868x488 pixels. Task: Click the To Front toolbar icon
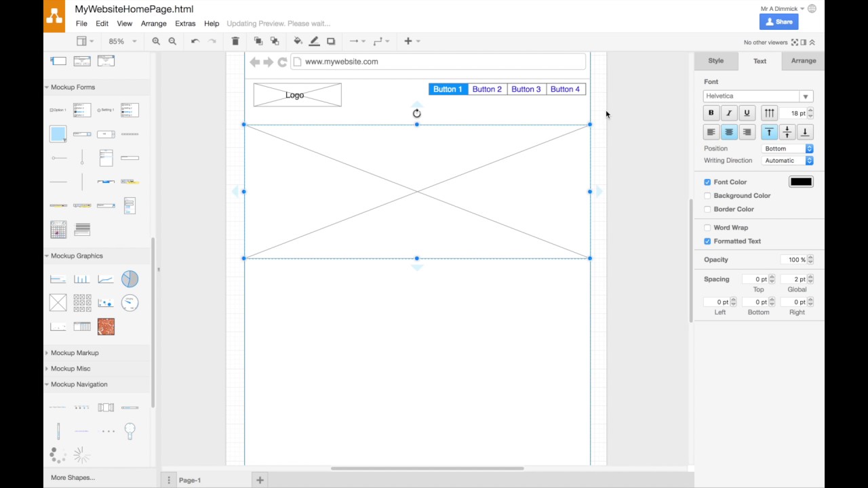pyautogui.click(x=258, y=41)
